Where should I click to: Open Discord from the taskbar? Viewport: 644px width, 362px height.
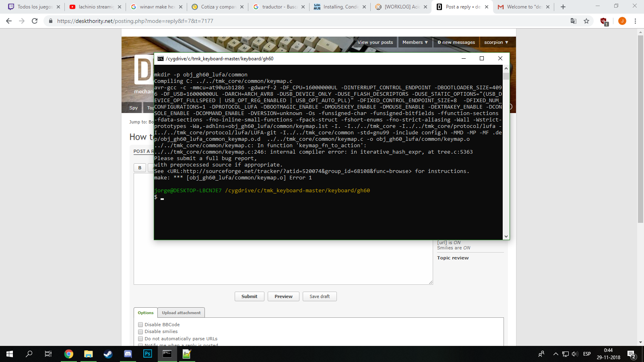click(128, 354)
